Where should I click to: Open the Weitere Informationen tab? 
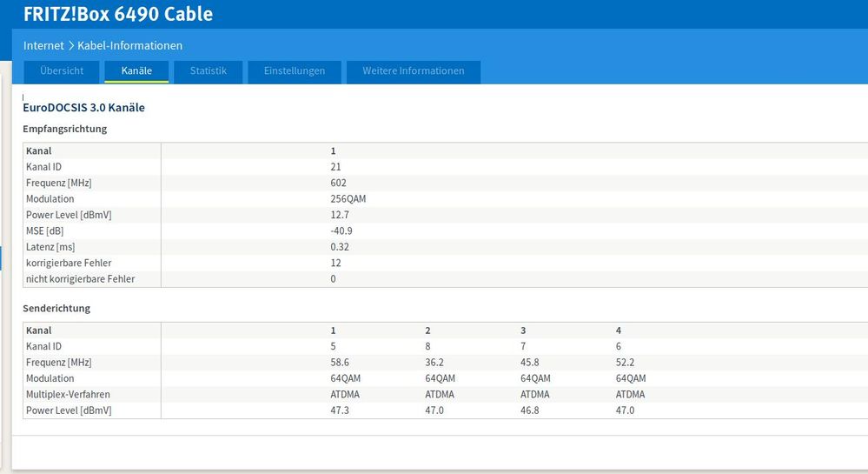point(414,71)
